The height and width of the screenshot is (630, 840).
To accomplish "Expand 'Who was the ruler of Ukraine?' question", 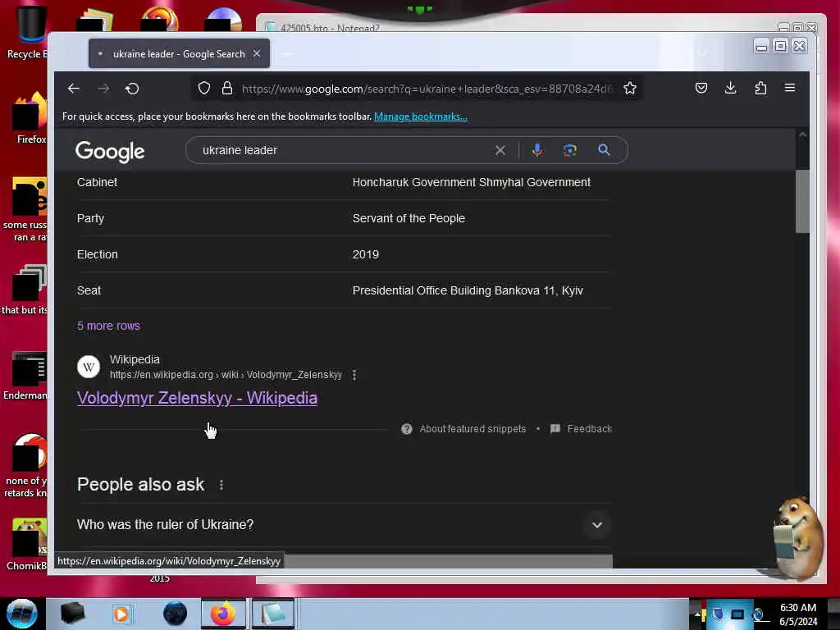I will coord(344,525).
